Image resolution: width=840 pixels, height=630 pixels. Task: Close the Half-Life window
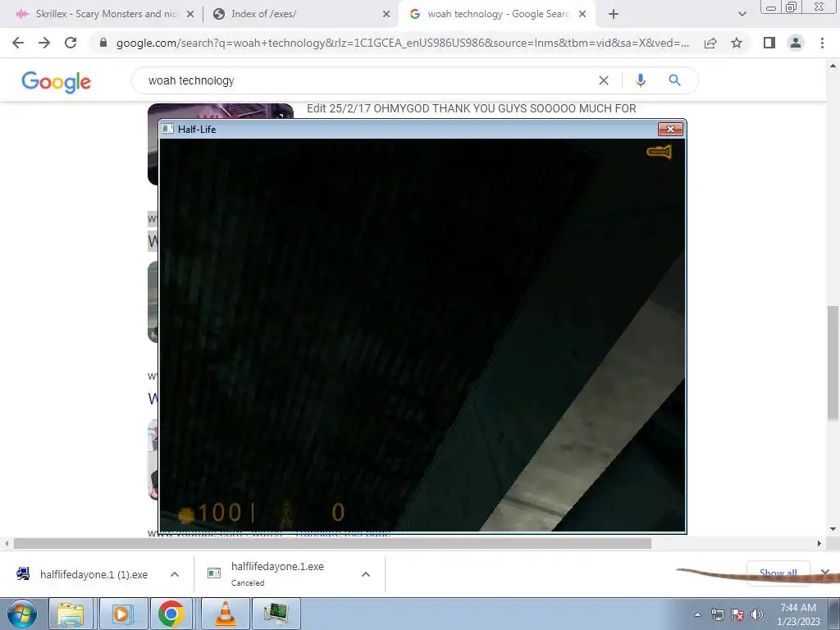point(670,129)
